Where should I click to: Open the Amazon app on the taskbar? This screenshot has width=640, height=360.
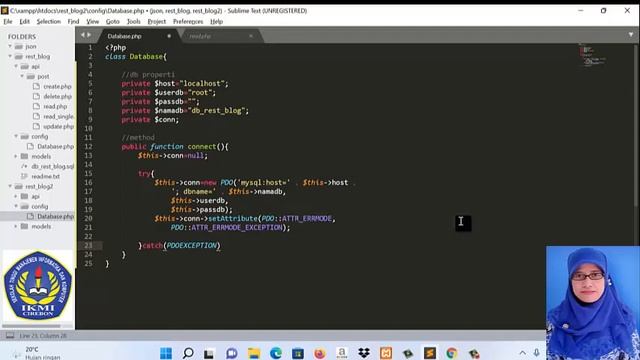point(342,353)
